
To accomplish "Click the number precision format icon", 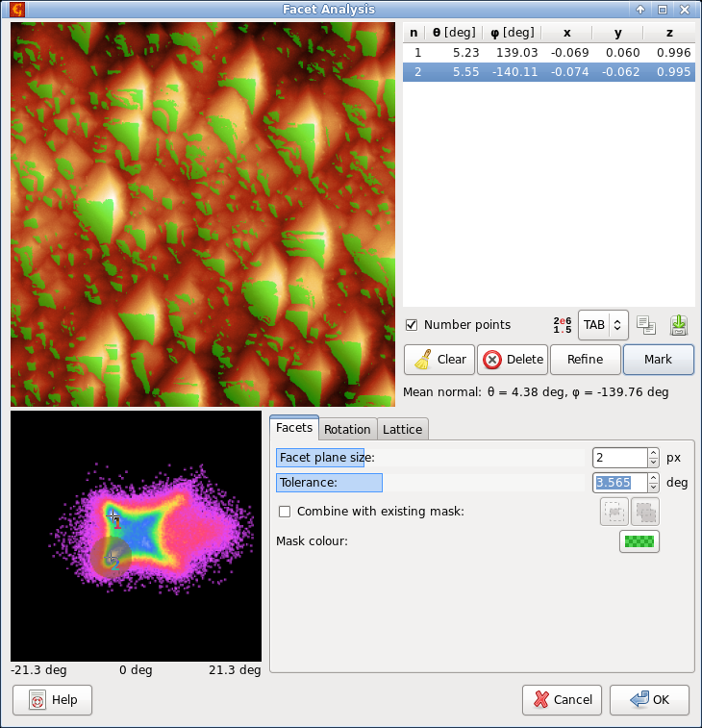I will click(x=563, y=325).
